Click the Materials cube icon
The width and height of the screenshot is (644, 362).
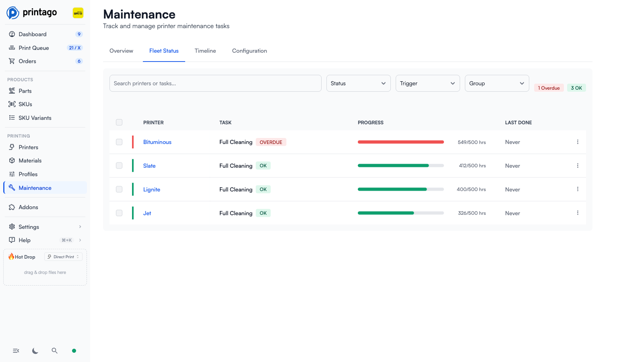[12, 160]
